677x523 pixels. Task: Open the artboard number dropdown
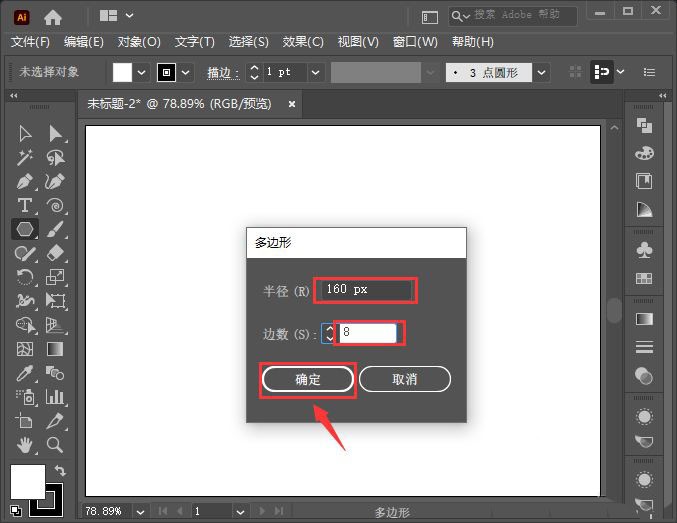point(240,512)
